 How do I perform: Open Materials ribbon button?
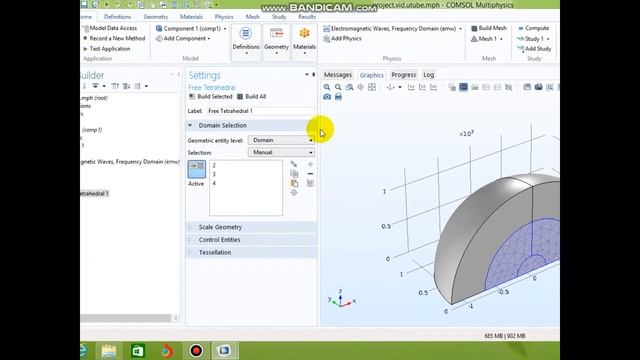[304, 41]
